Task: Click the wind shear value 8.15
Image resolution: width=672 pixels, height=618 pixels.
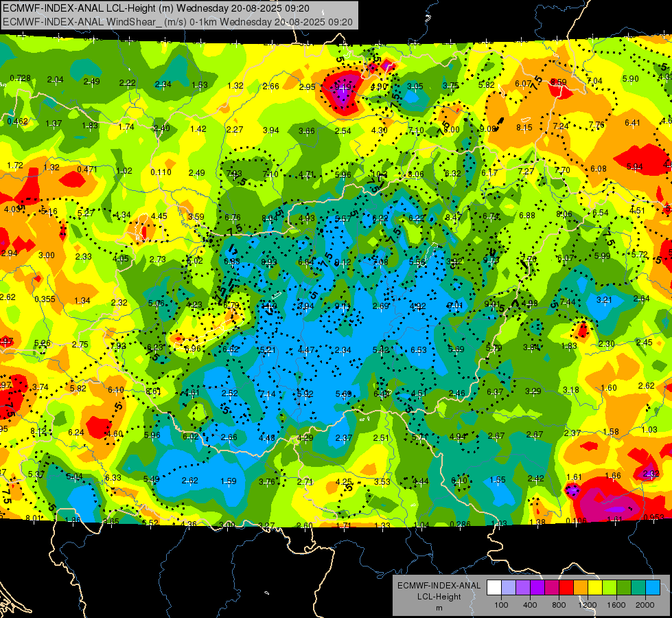Action: 524,127
